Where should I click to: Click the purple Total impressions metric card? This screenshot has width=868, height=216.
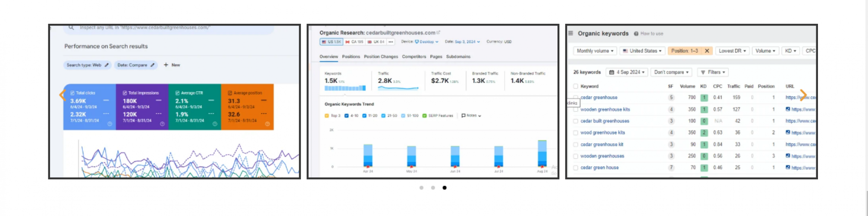point(142,107)
